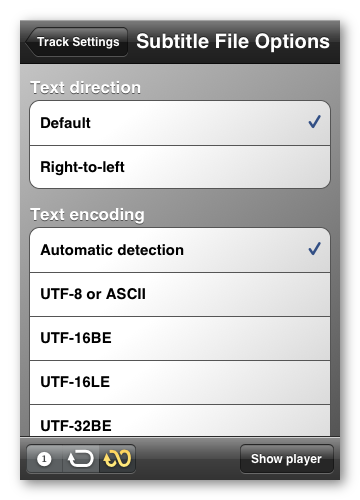Switch text direction to Right-to-left
This screenshot has width=360, height=500.
180,167
